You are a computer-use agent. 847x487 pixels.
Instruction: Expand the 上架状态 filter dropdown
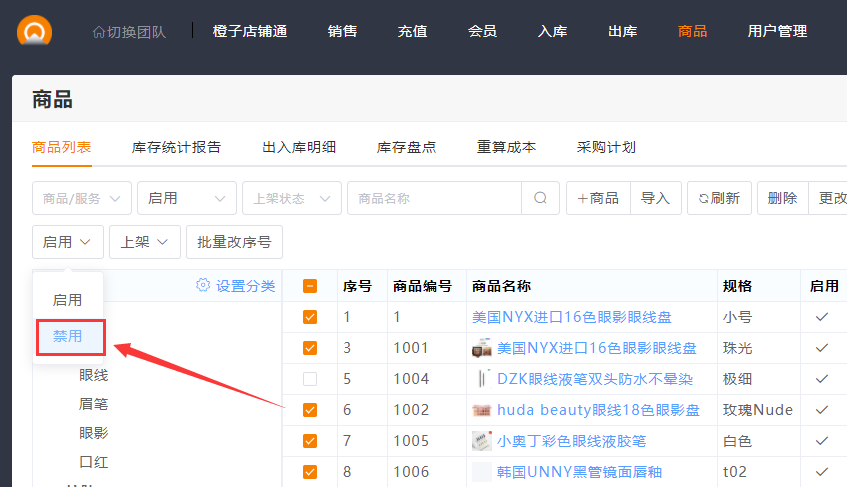coord(291,198)
